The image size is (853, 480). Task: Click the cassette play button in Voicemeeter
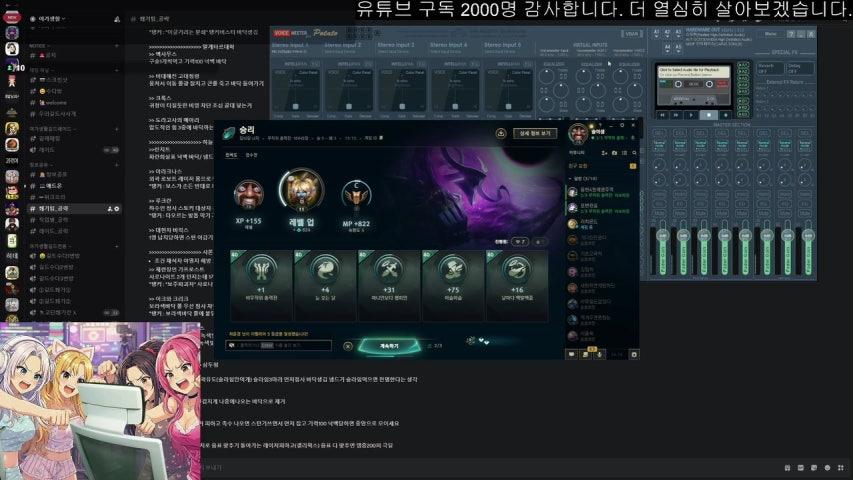691,115
